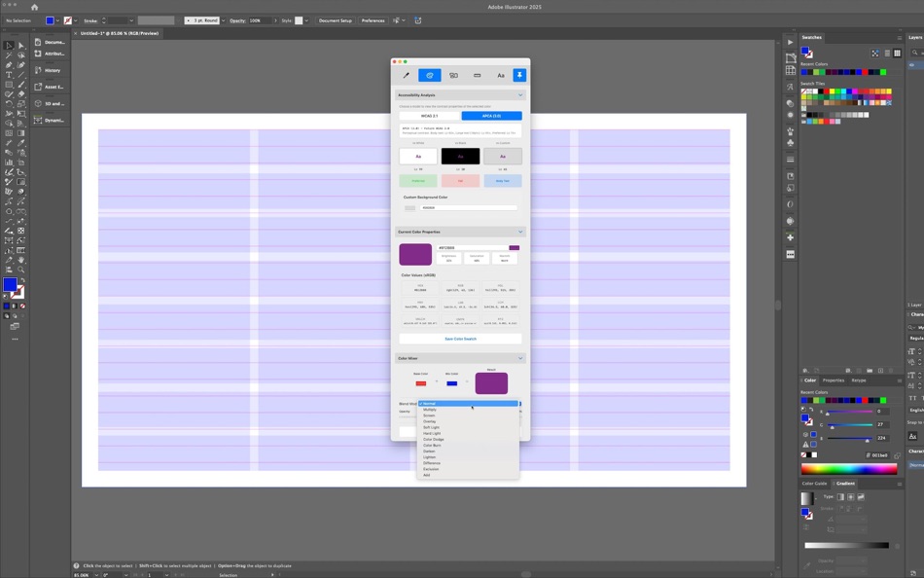
Task: Click the black background Aa preview
Action: (460, 157)
